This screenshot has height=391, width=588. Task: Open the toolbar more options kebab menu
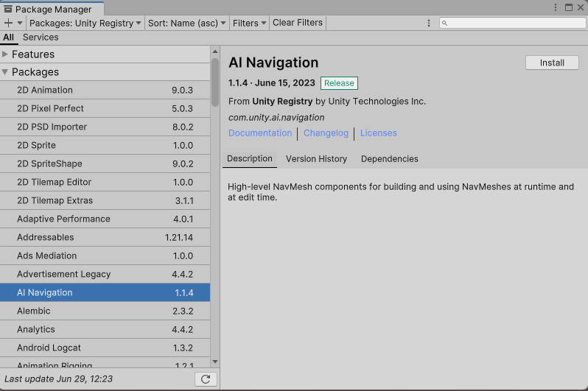429,23
